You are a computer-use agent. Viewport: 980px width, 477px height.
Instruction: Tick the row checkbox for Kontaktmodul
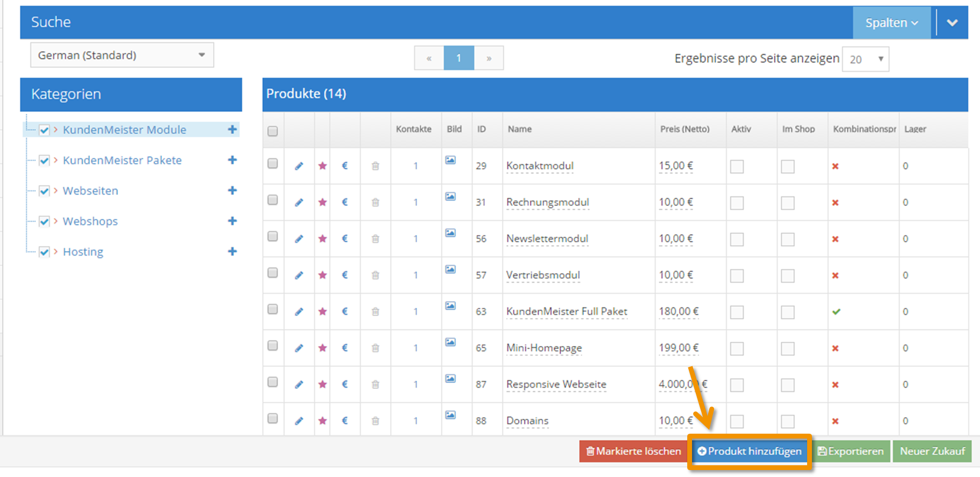point(273,164)
